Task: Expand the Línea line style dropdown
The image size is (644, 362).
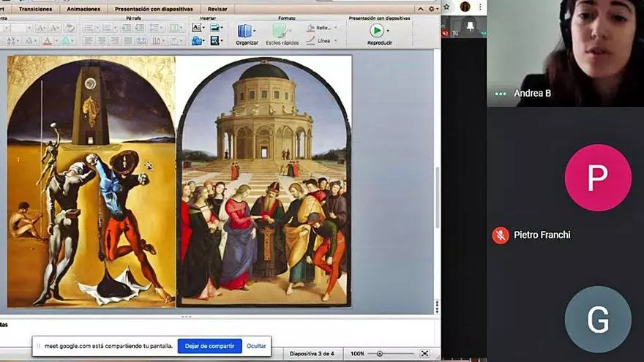Action: (x=334, y=41)
